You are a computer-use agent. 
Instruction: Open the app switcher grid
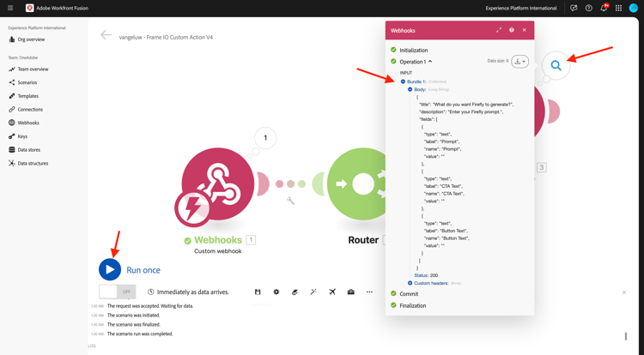(x=618, y=8)
